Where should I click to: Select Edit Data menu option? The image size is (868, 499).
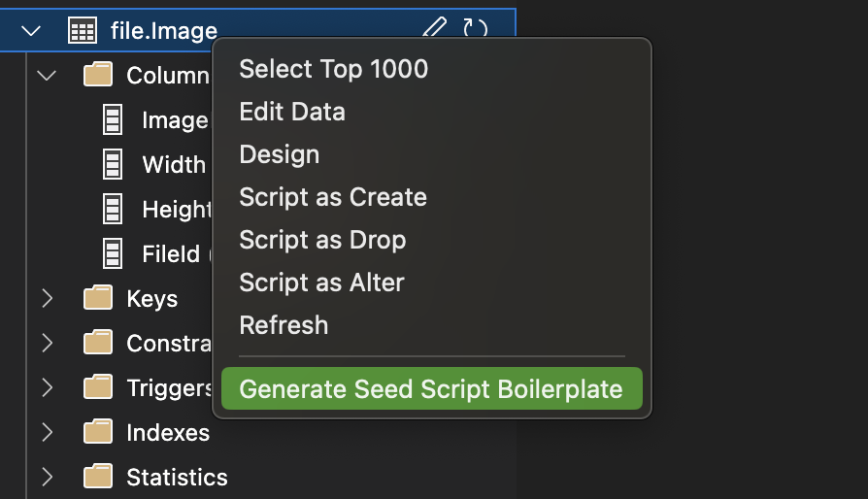point(291,112)
